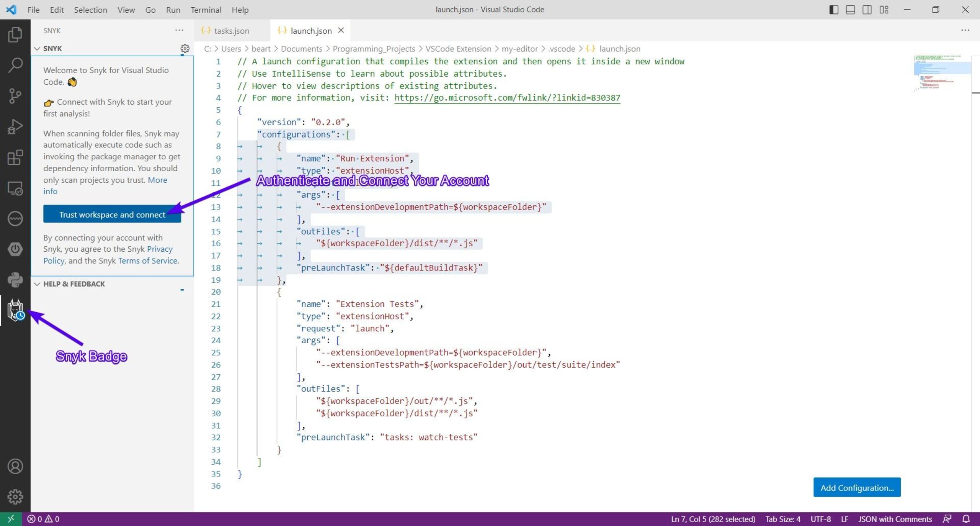Open the Python activity bar icon
The image size is (980, 526).
(15, 280)
